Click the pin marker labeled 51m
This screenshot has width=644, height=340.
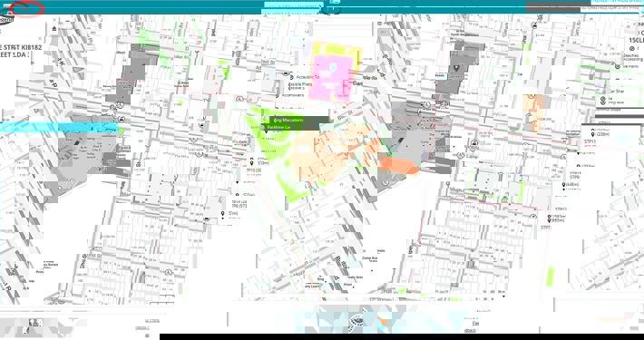pyautogui.click(x=222, y=214)
